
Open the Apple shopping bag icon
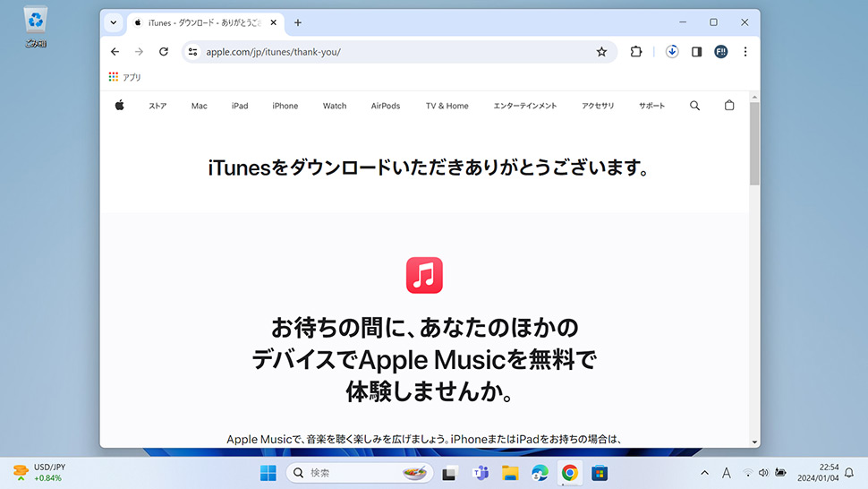[x=729, y=105]
